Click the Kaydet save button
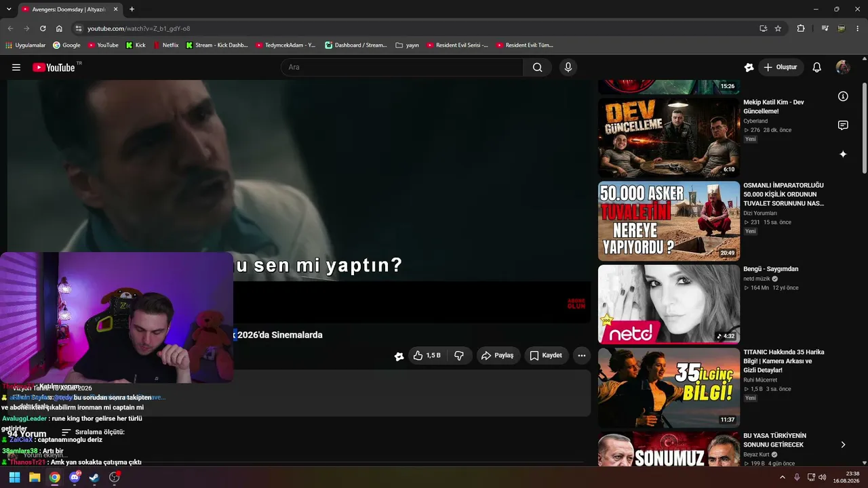Viewport: 868px width, 488px height. tap(546, 355)
